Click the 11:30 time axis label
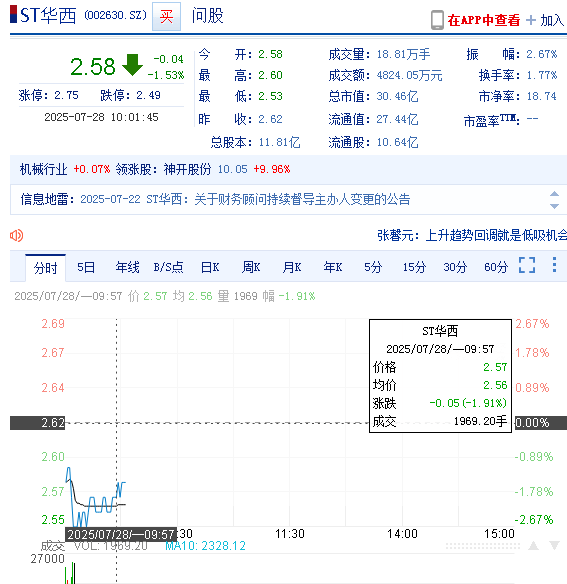Screen dimensions: 567x584 coord(290,534)
